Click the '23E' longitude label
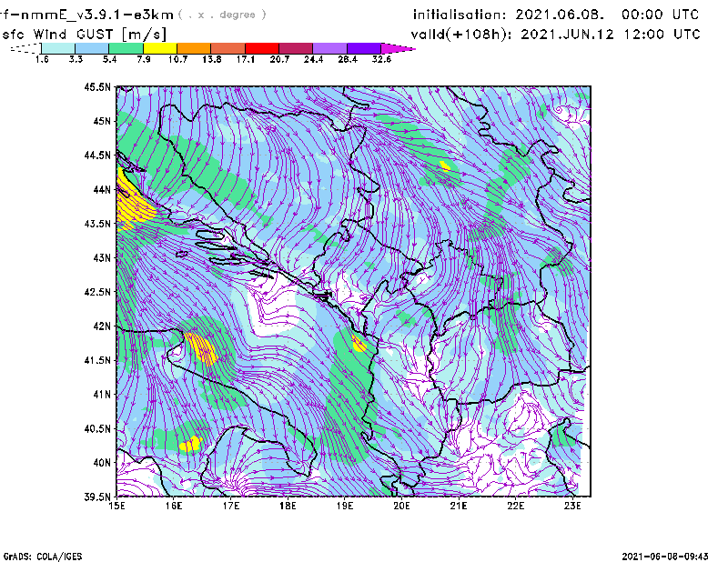This screenshot has height=562, width=728. click(x=572, y=506)
